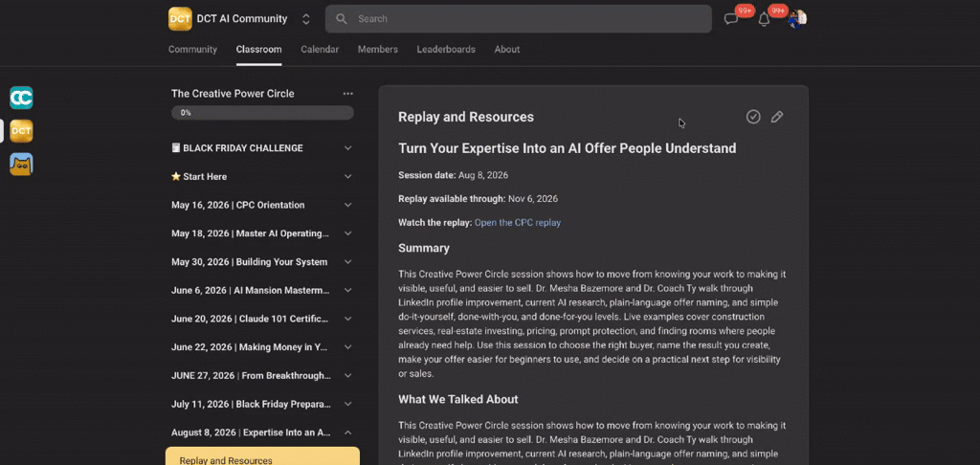980x465 pixels.
Task: Select the Classroom tab
Action: click(258, 50)
